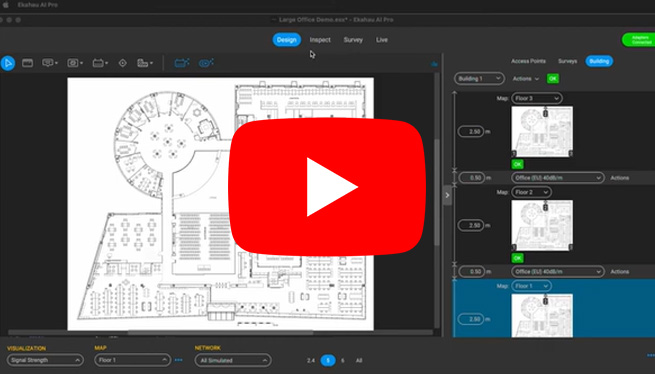Image resolution: width=655 pixels, height=374 pixels.
Task: Click the Actions button beside Building 1
Action: (x=526, y=79)
